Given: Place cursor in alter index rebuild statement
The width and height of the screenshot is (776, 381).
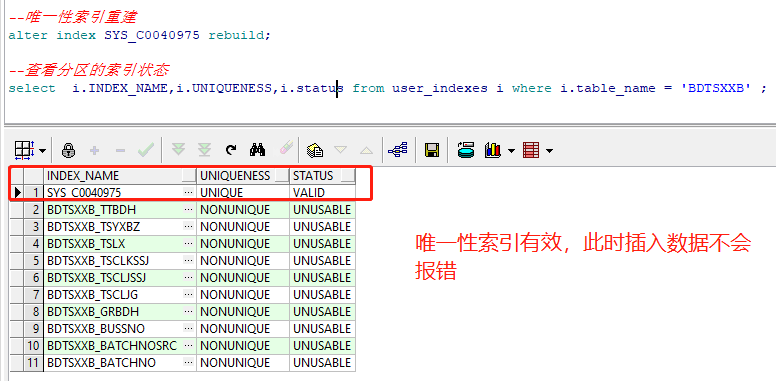Looking at the screenshot, I should pyautogui.click(x=140, y=36).
